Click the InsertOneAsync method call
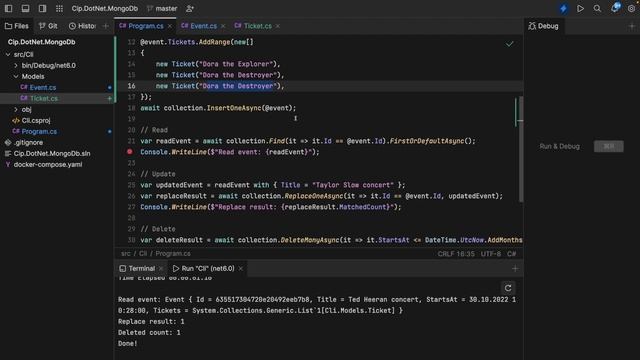The image size is (640, 360). (233, 108)
